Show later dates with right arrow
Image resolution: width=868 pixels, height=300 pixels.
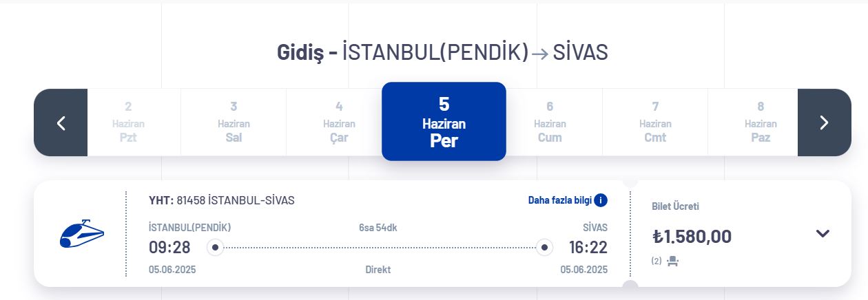824,122
